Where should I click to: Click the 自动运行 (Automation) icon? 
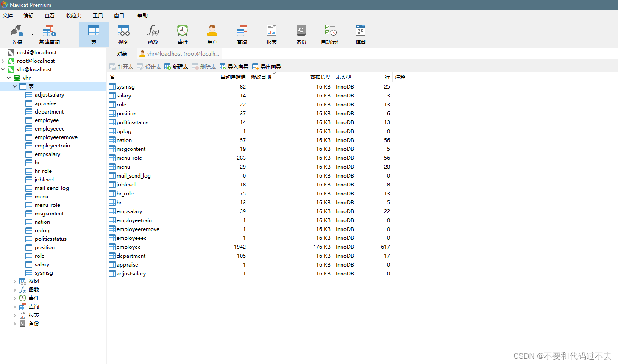(330, 34)
